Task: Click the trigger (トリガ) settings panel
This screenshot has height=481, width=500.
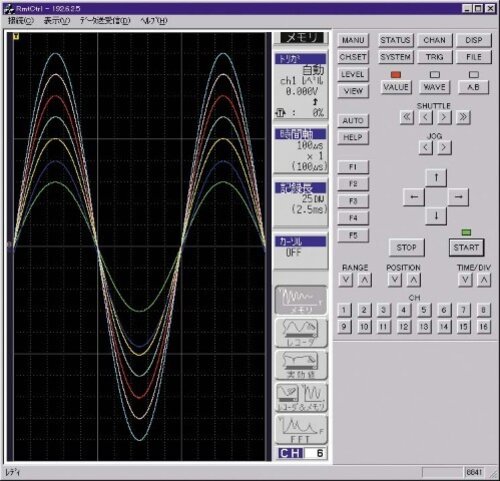Action: click(x=301, y=86)
